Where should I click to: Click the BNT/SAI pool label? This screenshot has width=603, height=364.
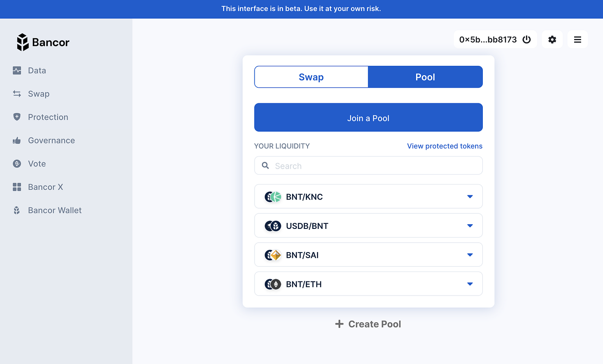[302, 255]
